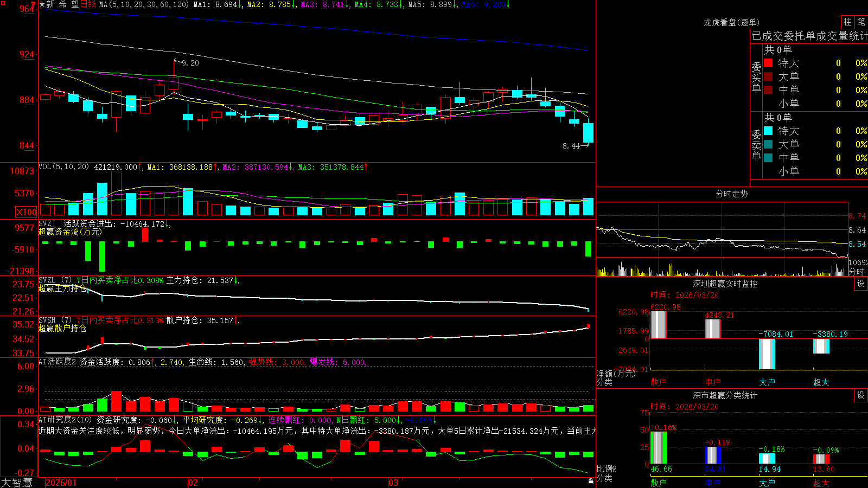
Task: Click the star marker before 新希望
Action: pyautogui.click(x=42, y=4)
